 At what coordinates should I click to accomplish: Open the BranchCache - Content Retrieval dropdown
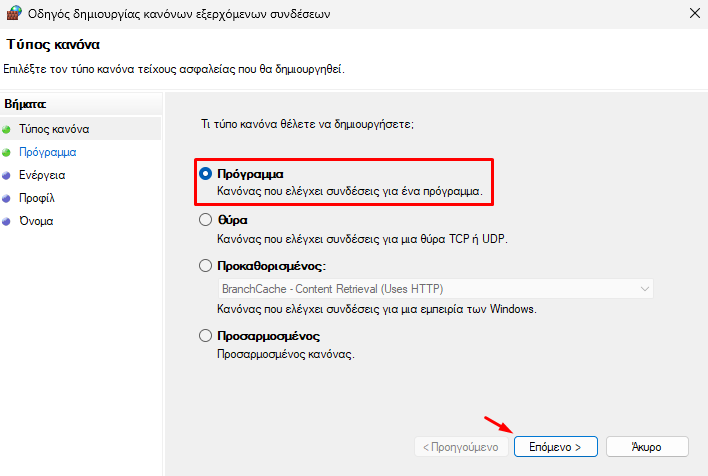point(435,289)
